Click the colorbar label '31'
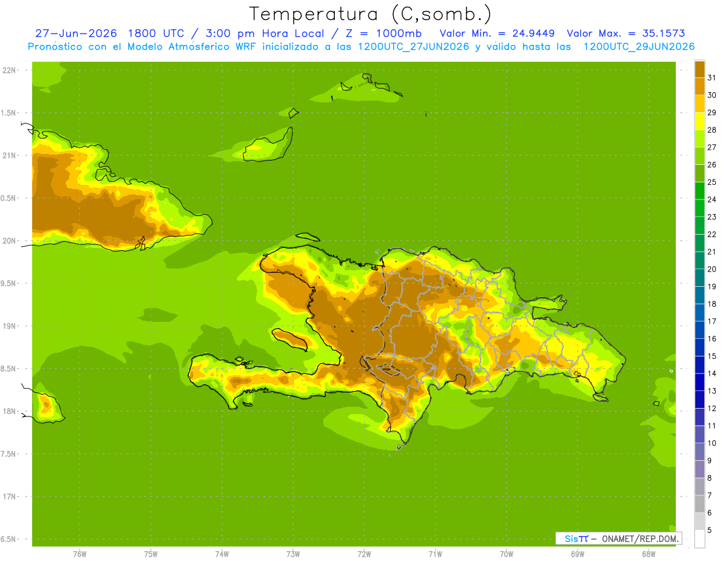The width and height of the screenshot is (728, 562). [x=712, y=78]
